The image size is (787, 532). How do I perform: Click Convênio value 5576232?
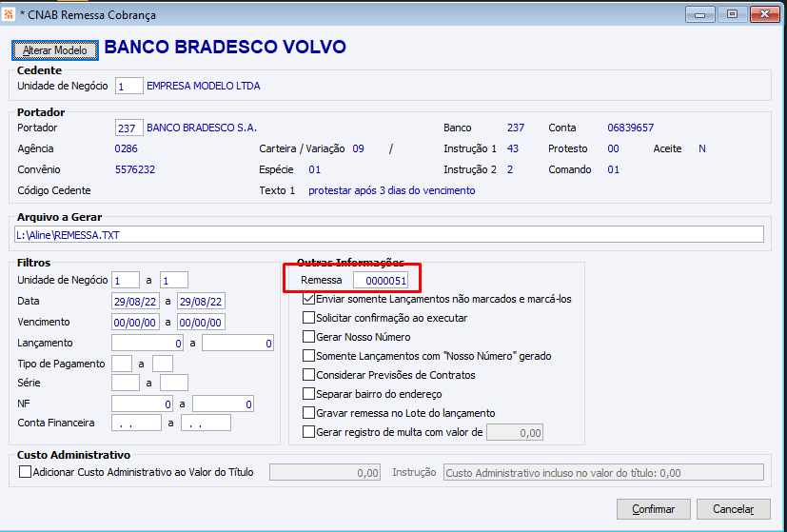tap(135, 170)
